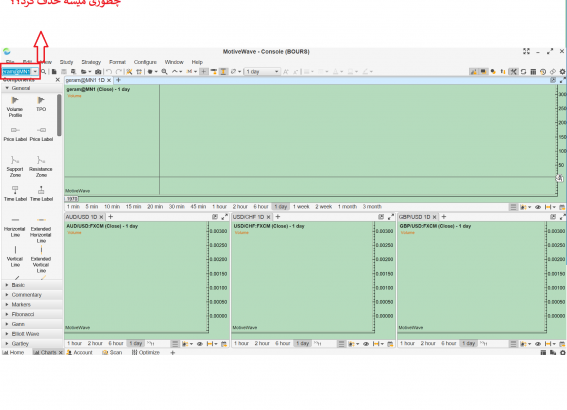This screenshot has width=567, height=410.
Task: Switch to the Scan tab
Action: [112, 353]
